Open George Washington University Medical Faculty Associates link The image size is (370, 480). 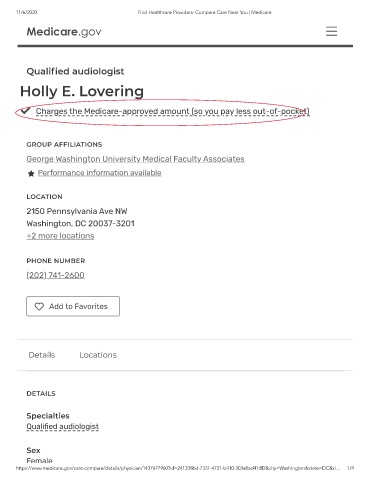135,159
